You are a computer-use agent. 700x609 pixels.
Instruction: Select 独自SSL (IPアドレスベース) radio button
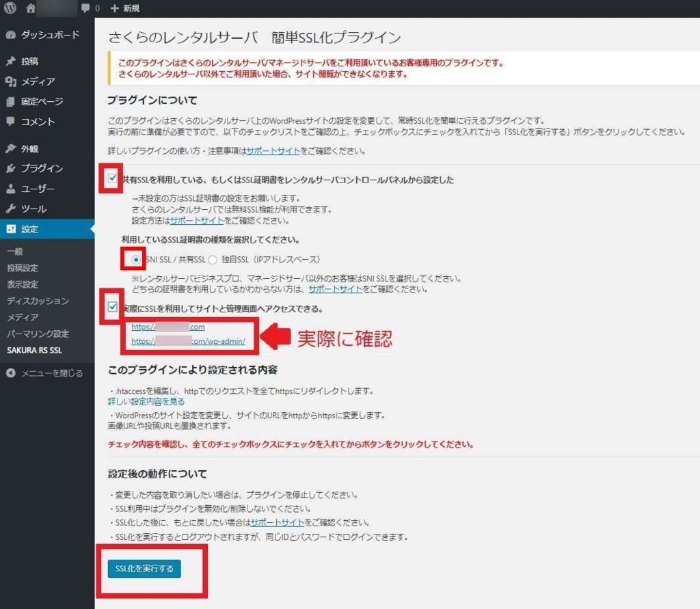tap(213, 260)
